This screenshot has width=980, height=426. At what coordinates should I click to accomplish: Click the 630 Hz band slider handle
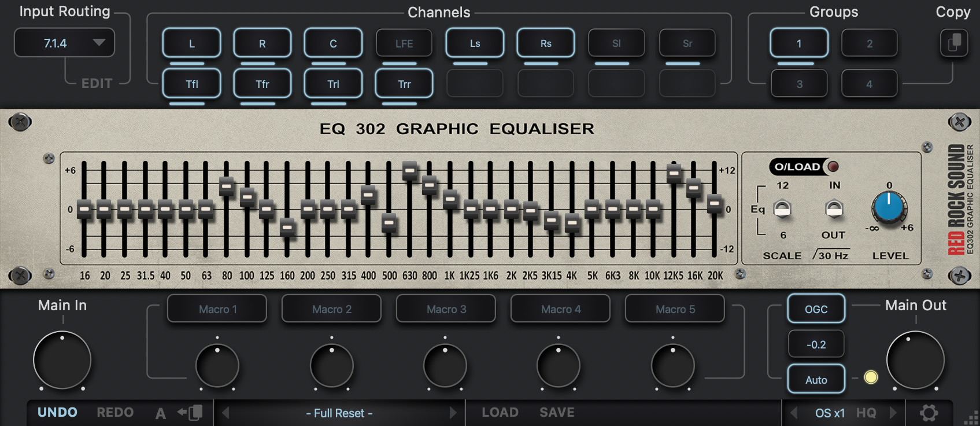tap(410, 171)
